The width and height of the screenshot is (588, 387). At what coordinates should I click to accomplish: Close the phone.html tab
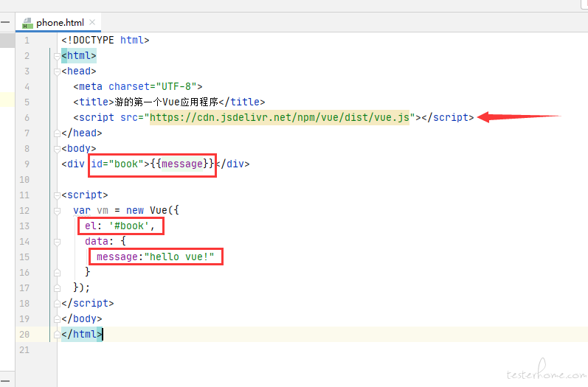92,22
